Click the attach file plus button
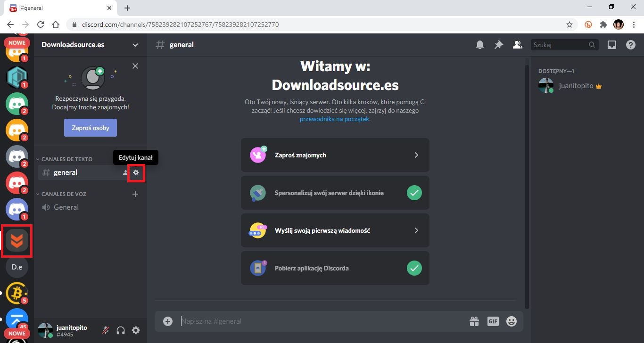This screenshot has height=343, width=644. tap(168, 321)
